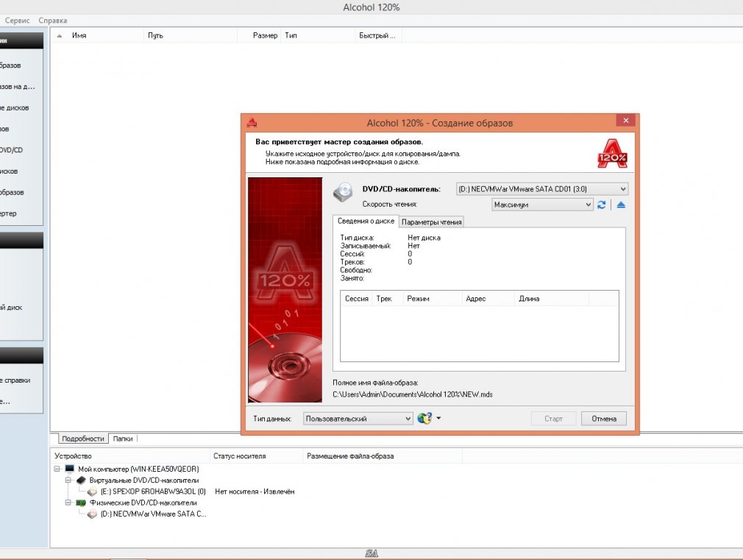Click the Сессия column header in the wizard
Viewport: 743px width, 560px height.
pos(356,299)
